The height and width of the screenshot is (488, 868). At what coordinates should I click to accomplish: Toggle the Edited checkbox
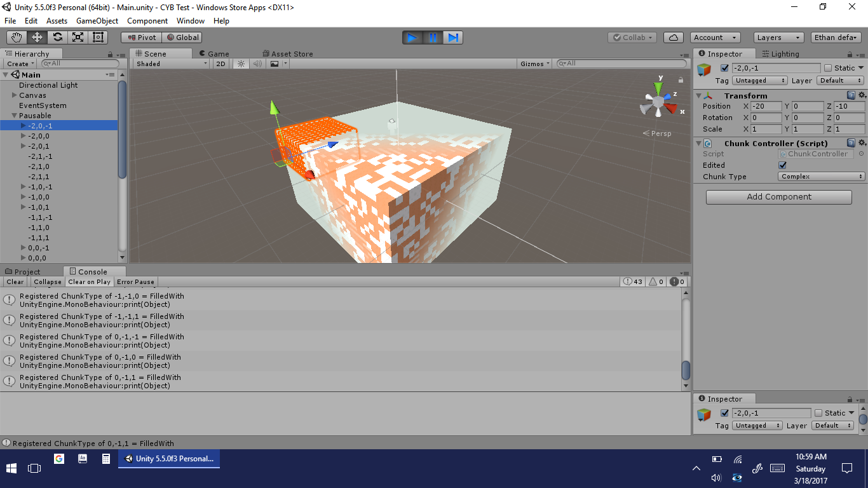[782, 165]
